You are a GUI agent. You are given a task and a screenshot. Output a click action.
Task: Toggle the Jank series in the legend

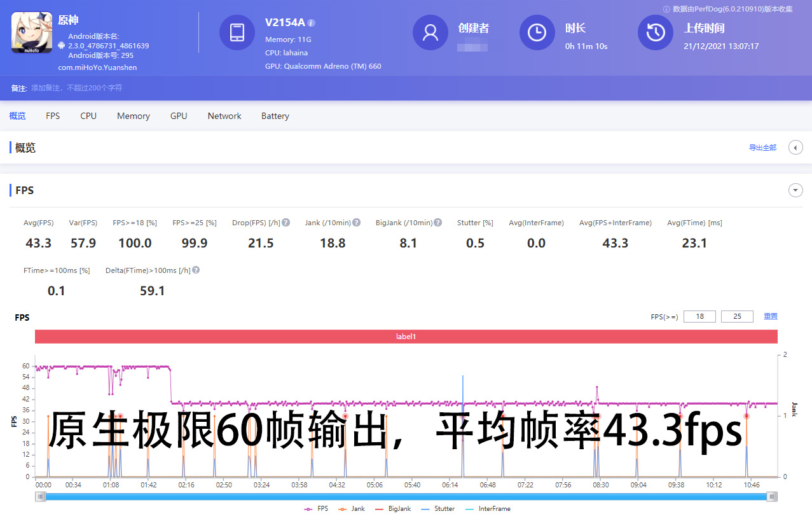pyautogui.click(x=357, y=508)
